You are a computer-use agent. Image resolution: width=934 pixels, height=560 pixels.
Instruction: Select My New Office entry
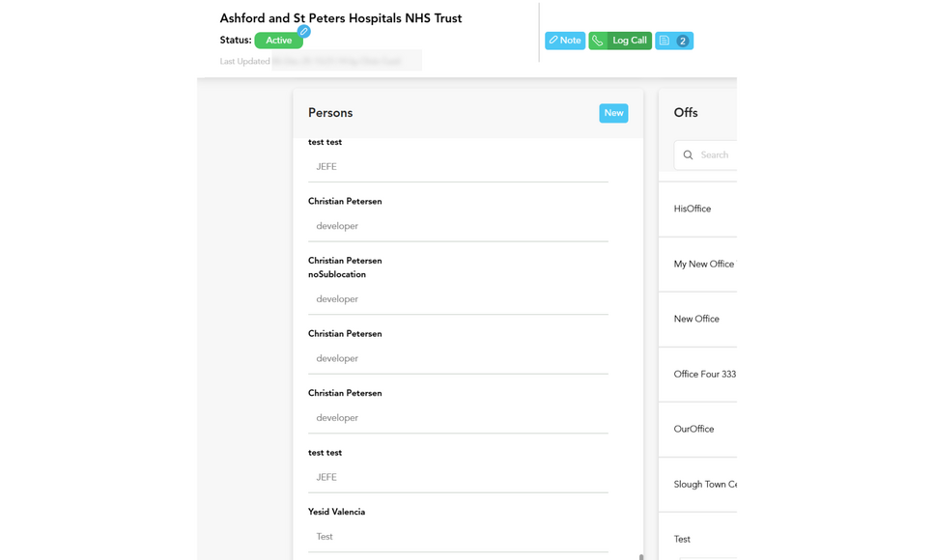click(x=697, y=264)
